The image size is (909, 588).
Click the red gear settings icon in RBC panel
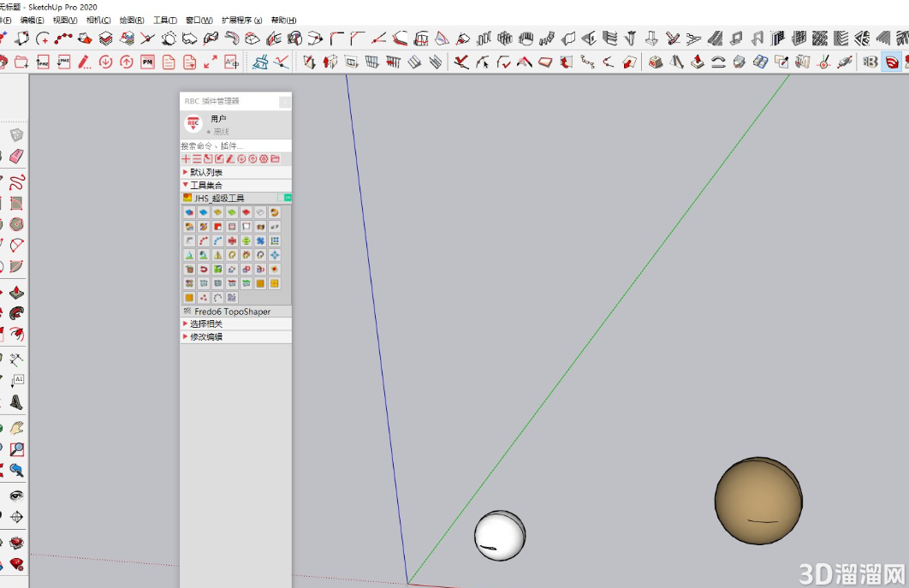(x=264, y=159)
